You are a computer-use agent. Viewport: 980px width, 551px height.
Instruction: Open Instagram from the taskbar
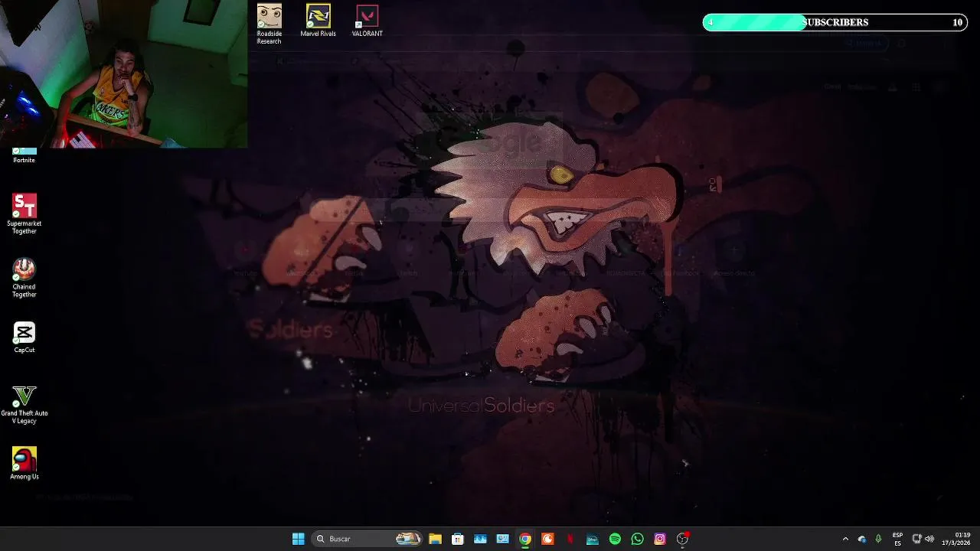(x=660, y=539)
